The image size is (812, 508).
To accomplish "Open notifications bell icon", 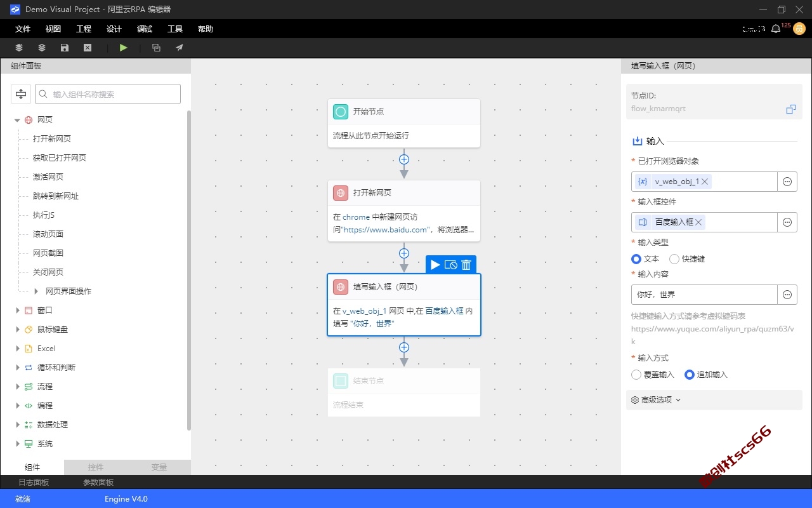I will [776, 29].
